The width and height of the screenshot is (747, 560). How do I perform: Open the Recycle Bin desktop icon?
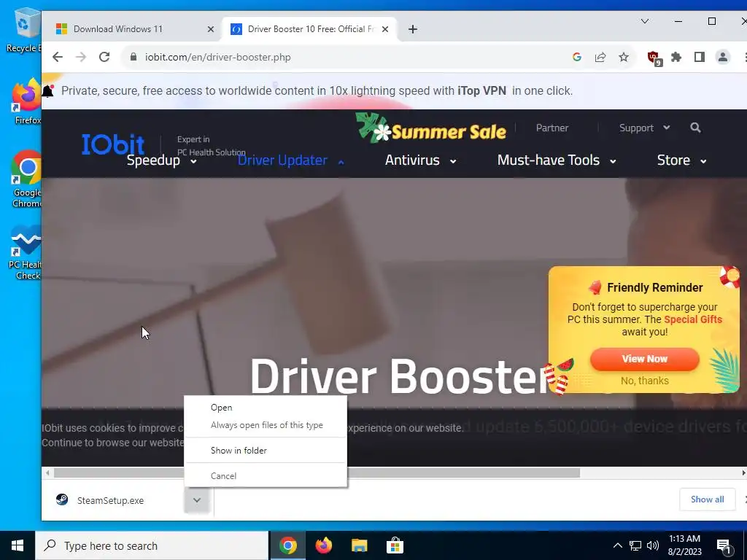(x=25, y=31)
